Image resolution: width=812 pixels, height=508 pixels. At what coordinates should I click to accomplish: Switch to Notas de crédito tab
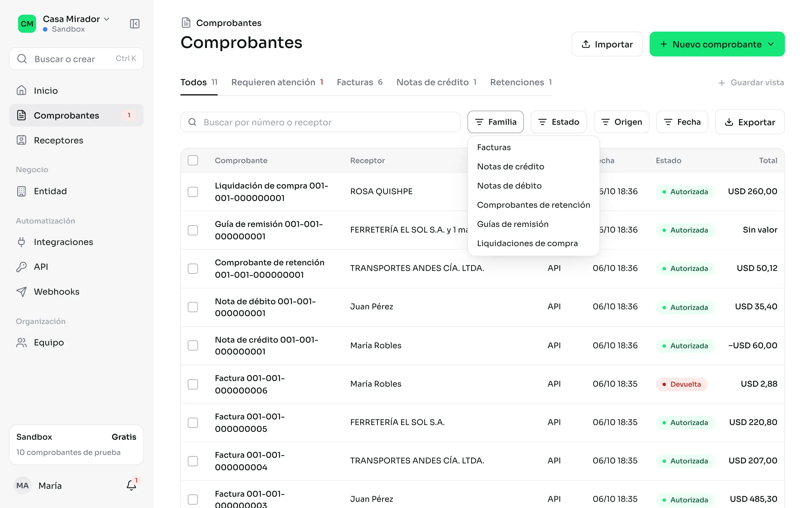436,82
